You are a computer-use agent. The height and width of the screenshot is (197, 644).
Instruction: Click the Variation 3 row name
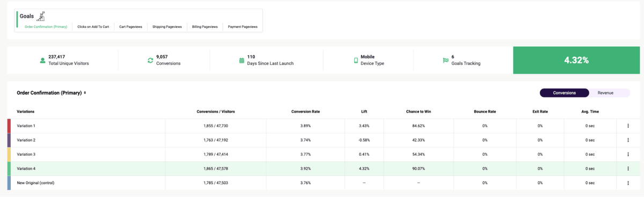click(x=26, y=154)
